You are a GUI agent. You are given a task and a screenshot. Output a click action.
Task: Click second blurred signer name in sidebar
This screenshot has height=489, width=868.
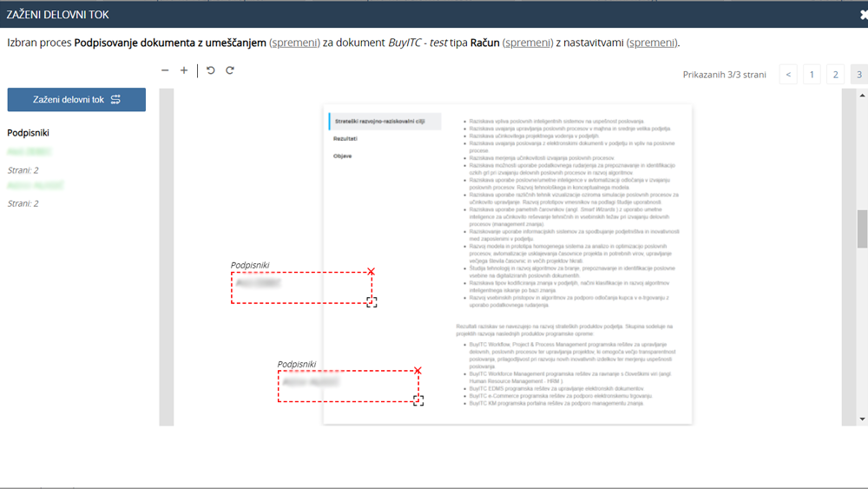[36, 186]
